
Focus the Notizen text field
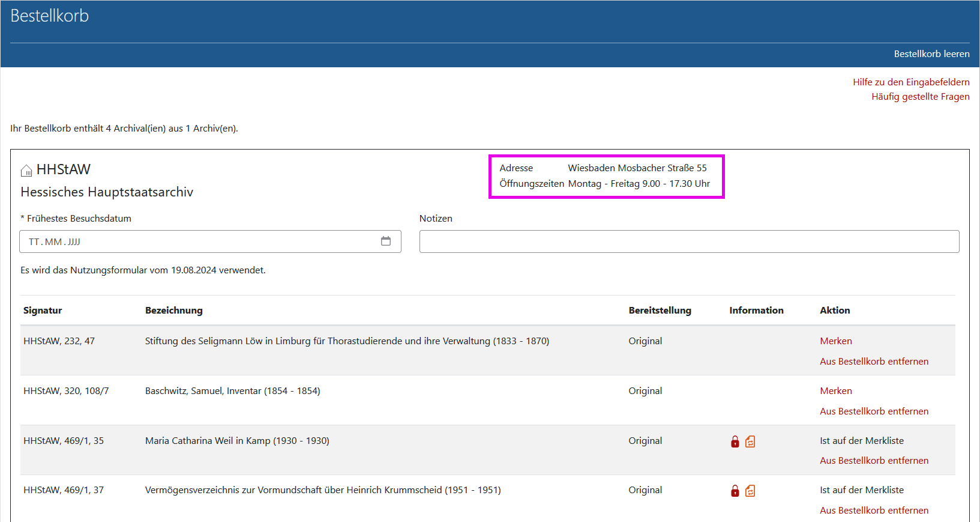coord(689,241)
